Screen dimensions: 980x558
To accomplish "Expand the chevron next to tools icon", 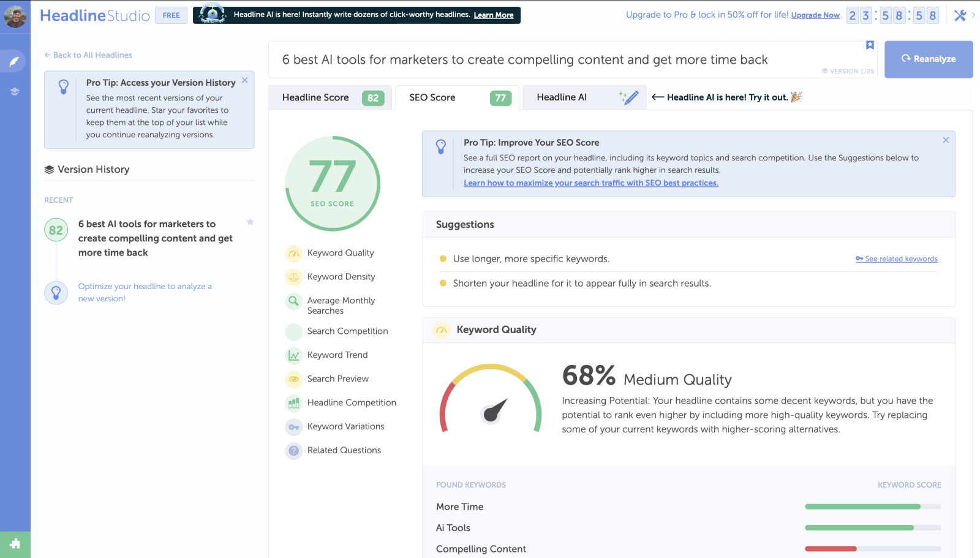I will tap(973, 15).
